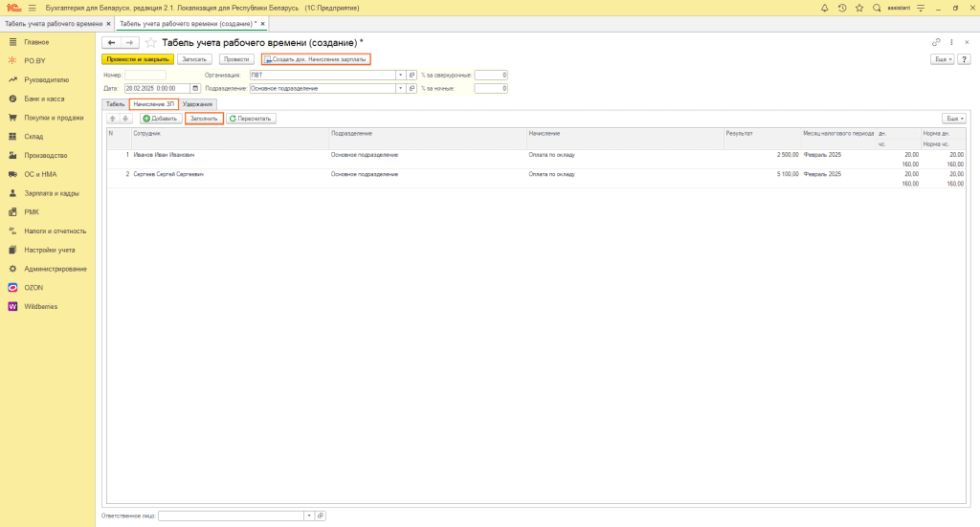Move row up with arrow icon
Screen dimensions: 980x527
(113, 119)
